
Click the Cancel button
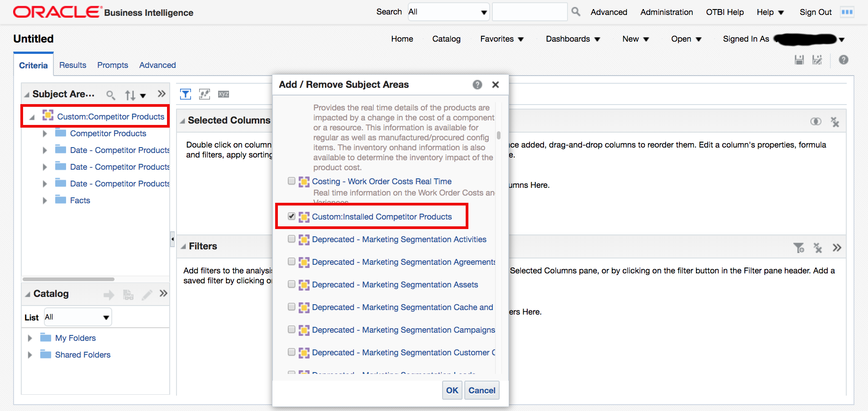[482, 390]
